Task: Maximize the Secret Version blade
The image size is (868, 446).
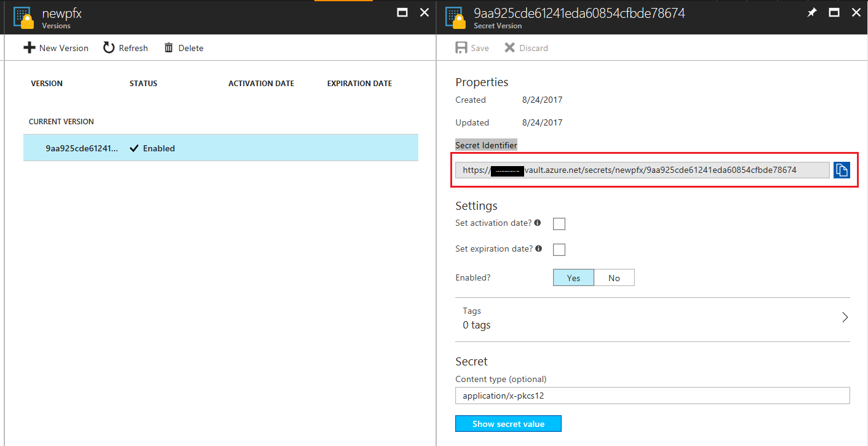Action: pos(834,12)
